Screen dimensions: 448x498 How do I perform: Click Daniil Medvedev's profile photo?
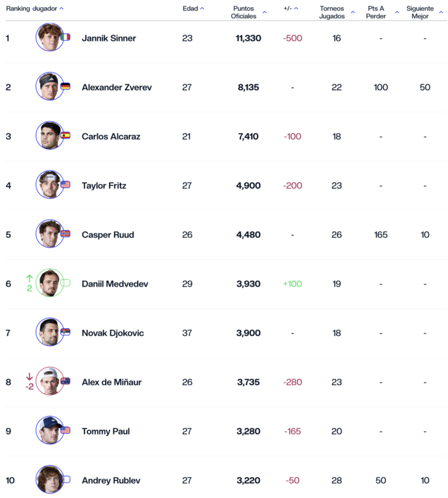coord(49,283)
